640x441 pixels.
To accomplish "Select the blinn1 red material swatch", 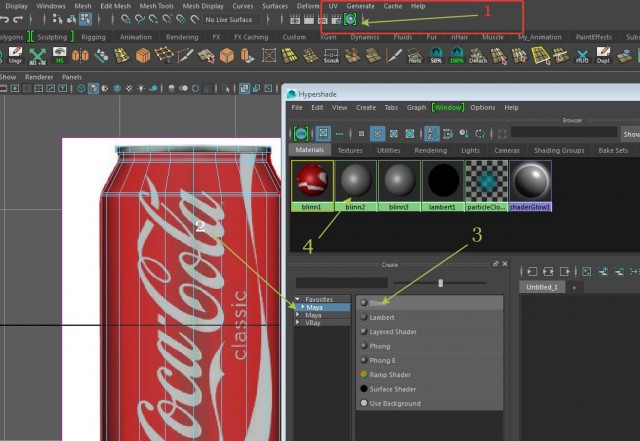I will [311, 181].
